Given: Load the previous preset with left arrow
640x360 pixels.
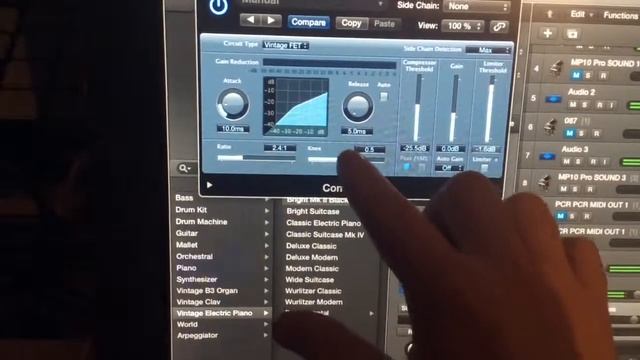Looking at the screenshot, I should coord(251,20).
